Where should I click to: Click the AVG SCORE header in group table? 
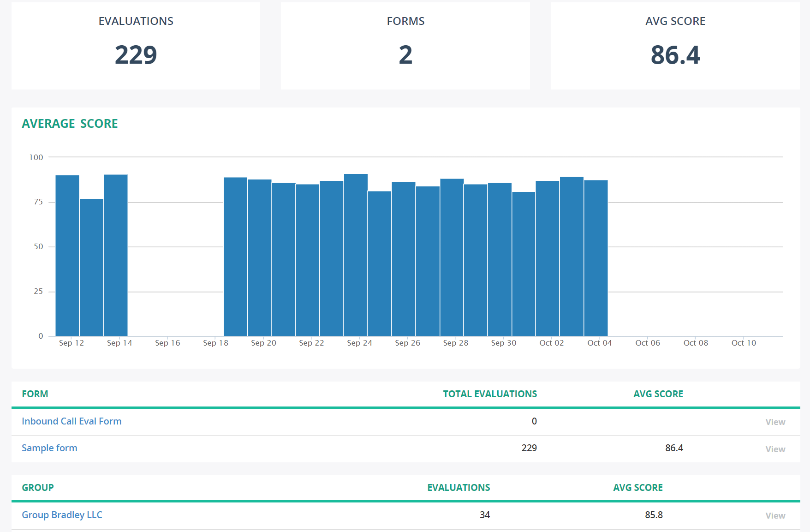coord(638,488)
